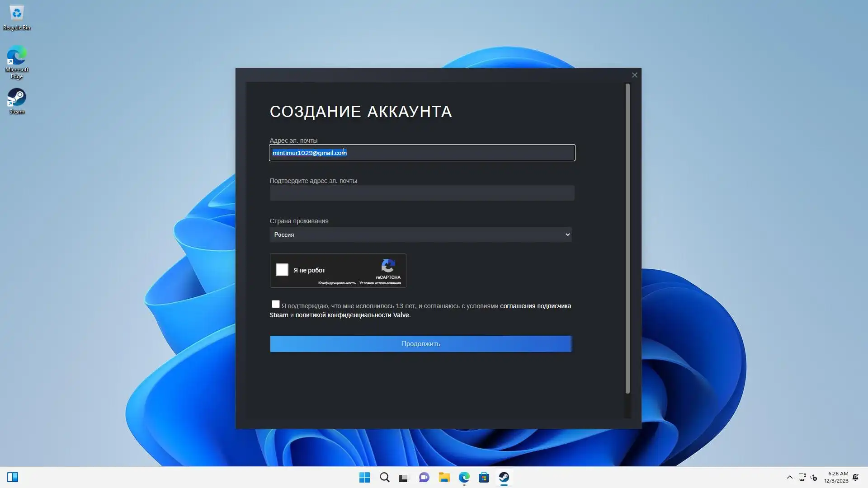The height and width of the screenshot is (488, 868).
Task: Click the reCAPTCHA logo icon
Action: pos(388,266)
